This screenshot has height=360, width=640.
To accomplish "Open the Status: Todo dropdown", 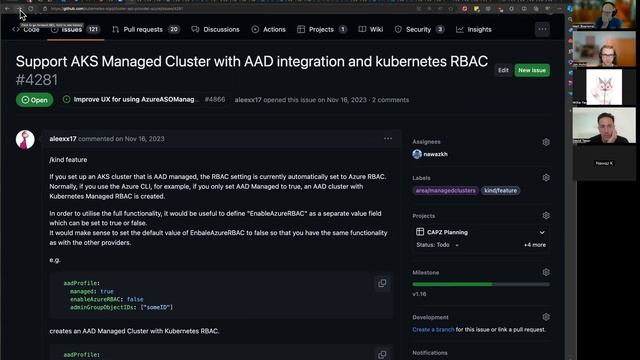I will [437, 245].
